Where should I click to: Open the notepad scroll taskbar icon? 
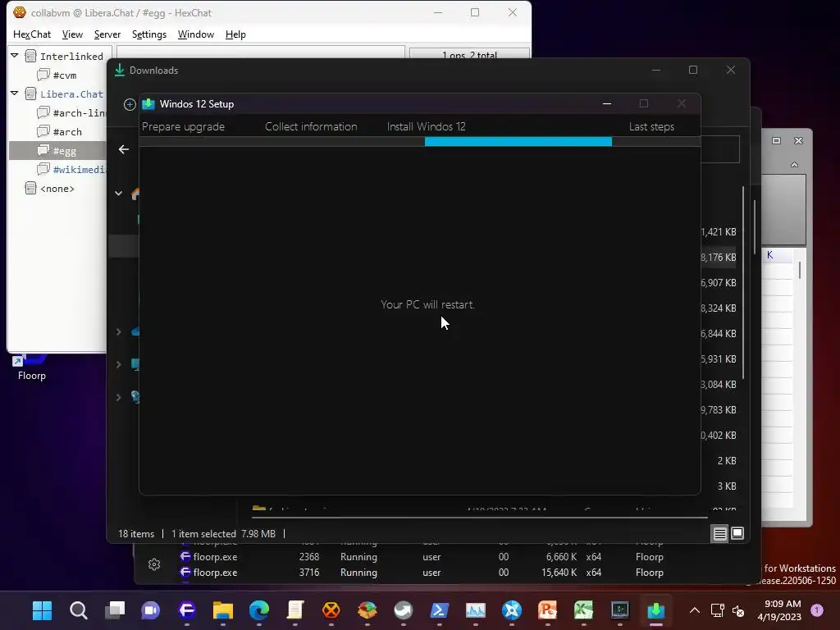tap(295, 610)
